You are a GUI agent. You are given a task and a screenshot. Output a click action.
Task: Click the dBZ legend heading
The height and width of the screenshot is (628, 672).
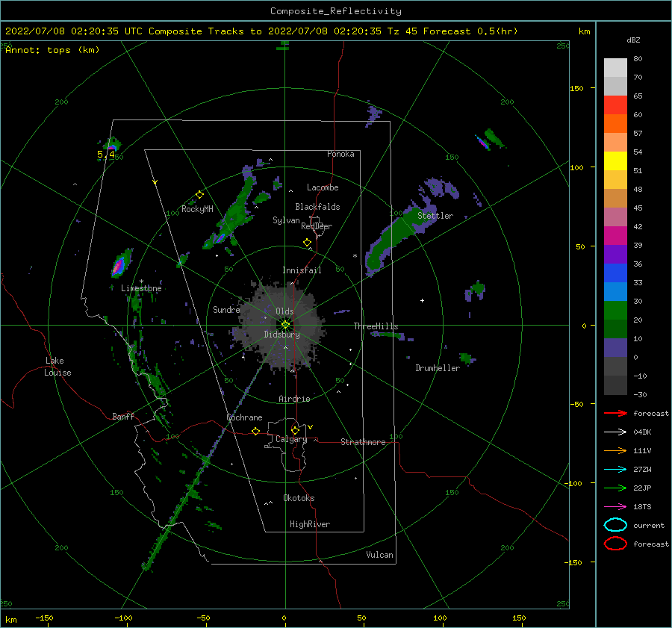[x=633, y=40]
